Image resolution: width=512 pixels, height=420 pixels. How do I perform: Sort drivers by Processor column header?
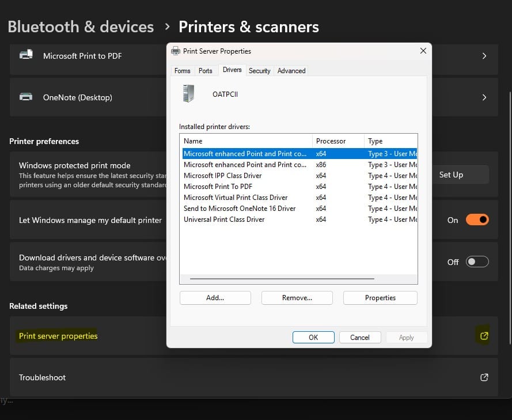pyautogui.click(x=338, y=141)
